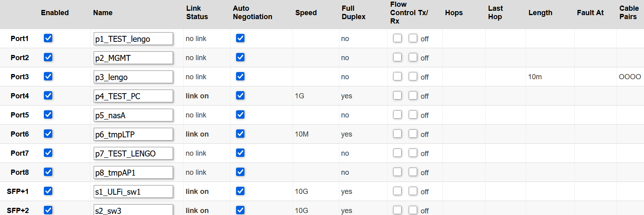
Task: Click the Link Status column header
Action: click(x=197, y=13)
